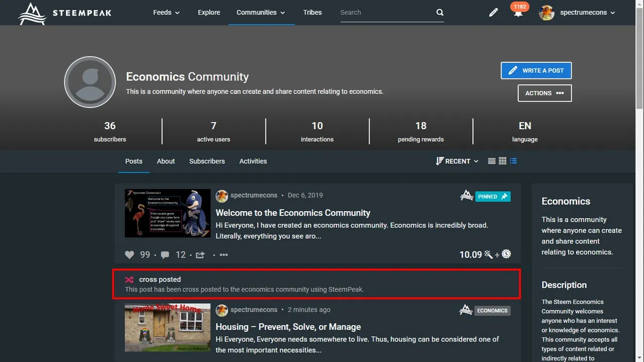Switch to grid layout view icon
The height and width of the screenshot is (362, 644).
click(x=503, y=161)
